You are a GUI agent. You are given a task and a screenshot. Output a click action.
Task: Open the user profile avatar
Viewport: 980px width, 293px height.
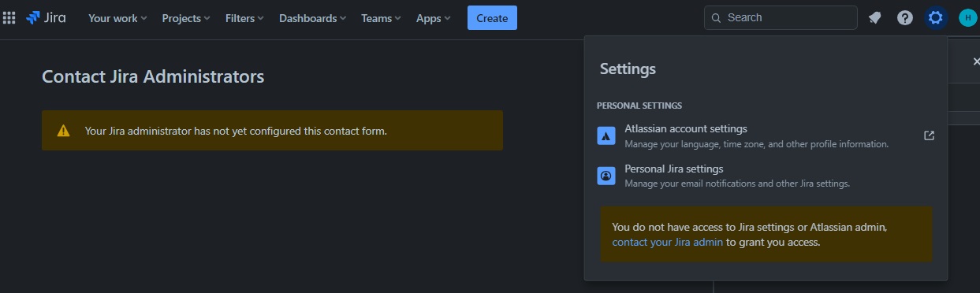click(967, 17)
